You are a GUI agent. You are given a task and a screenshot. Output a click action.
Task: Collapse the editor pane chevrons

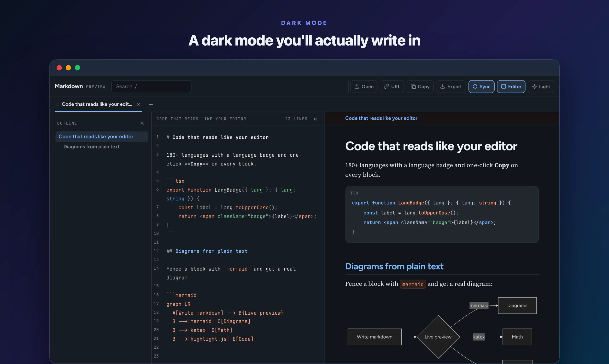click(315, 119)
